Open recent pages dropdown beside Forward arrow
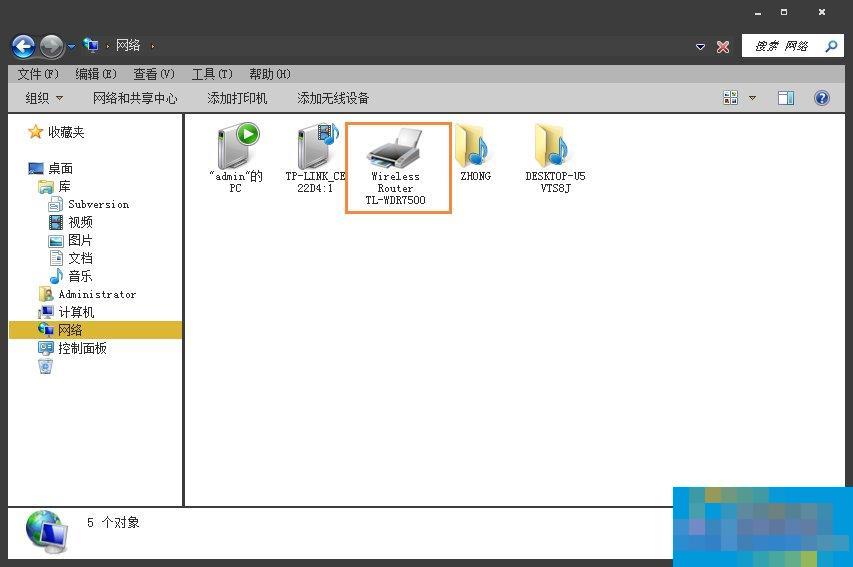The height and width of the screenshot is (567, 853). click(x=71, y=47)
